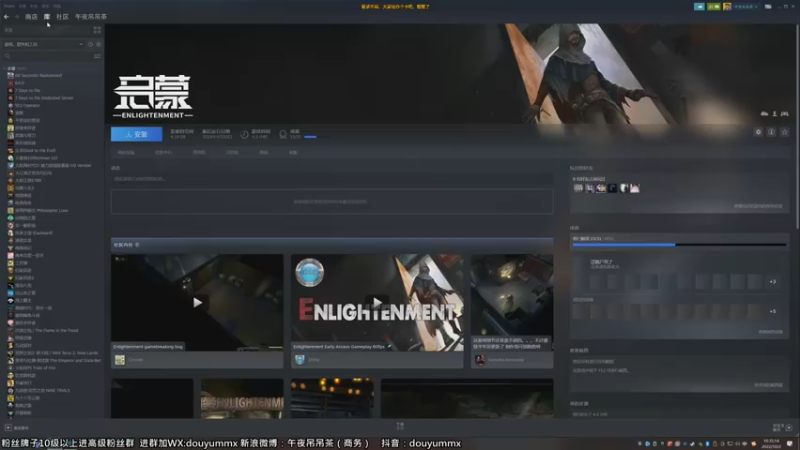
Task: Open the Steam menu in title bar
Action: 9,6
